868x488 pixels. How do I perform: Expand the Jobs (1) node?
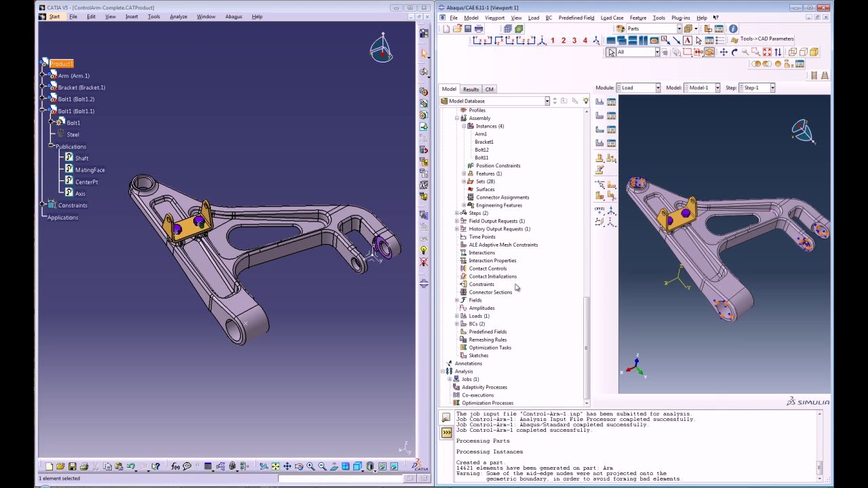tap(450, 380)
